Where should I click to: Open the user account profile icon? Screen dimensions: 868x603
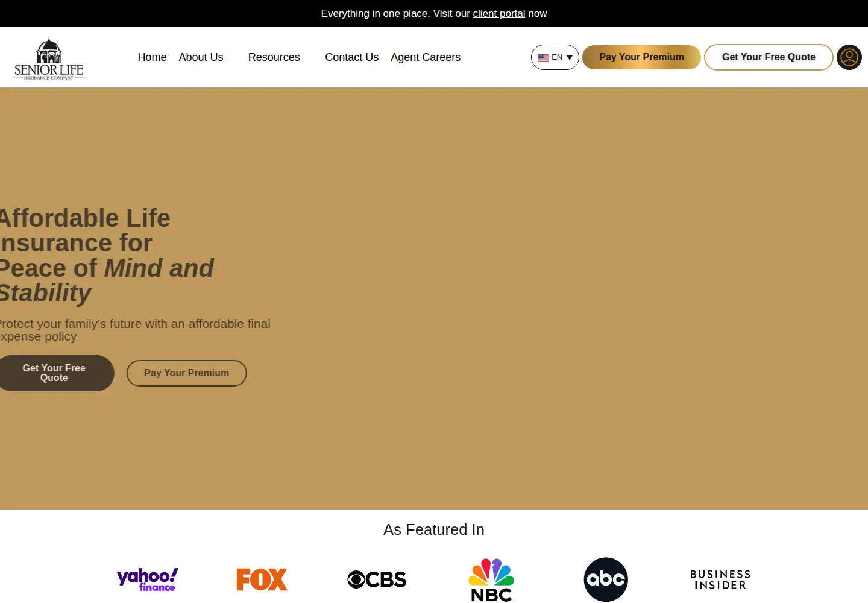(849, 57)
